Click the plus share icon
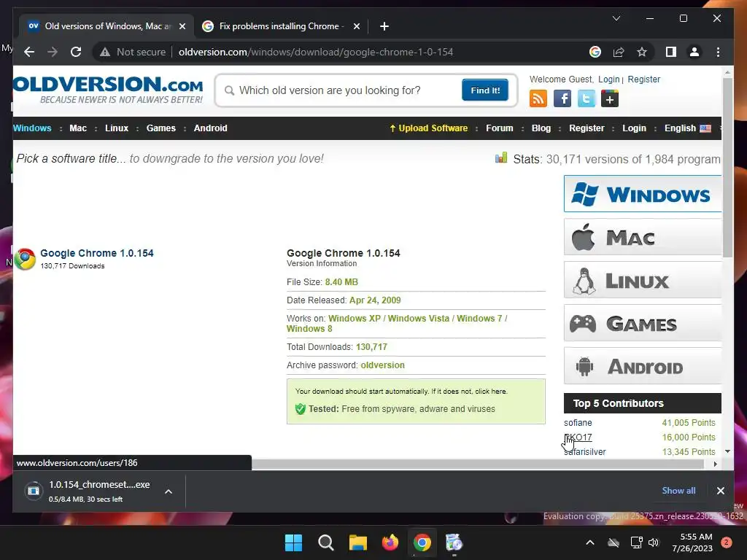The image size is (747, 560). point(610,98)
